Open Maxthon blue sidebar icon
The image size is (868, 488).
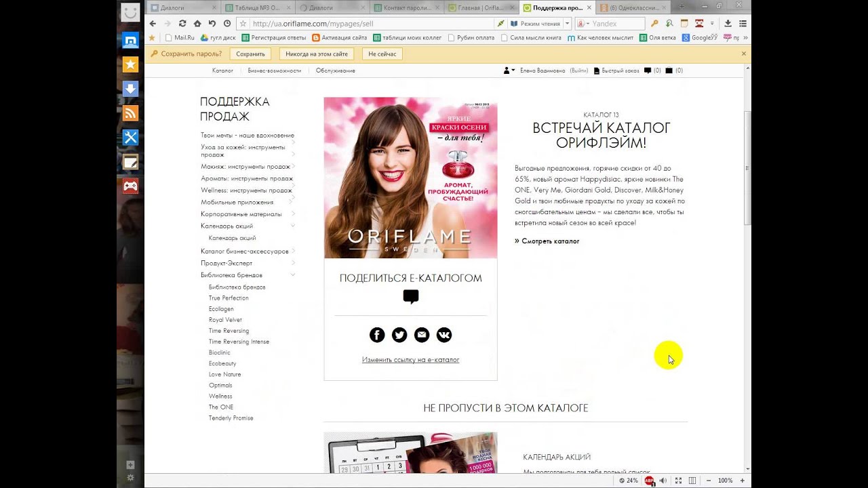[x=130, y=41]
